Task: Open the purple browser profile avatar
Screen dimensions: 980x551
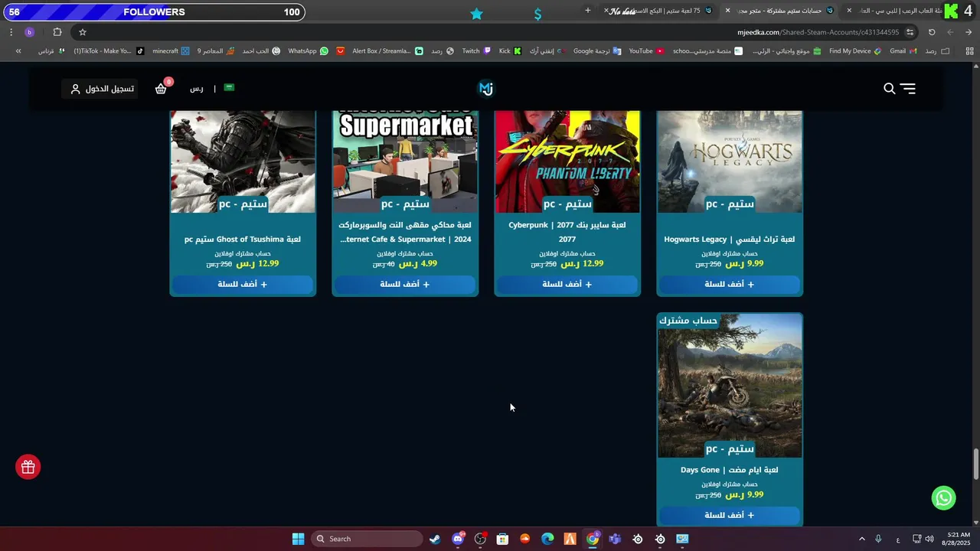Action: (x=29, y=32)
